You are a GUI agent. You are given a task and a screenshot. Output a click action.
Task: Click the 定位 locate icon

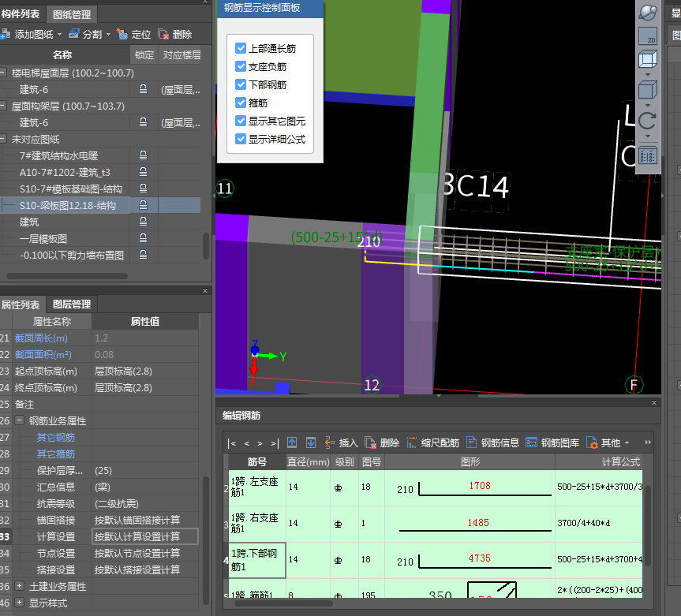tap(122, 34)
